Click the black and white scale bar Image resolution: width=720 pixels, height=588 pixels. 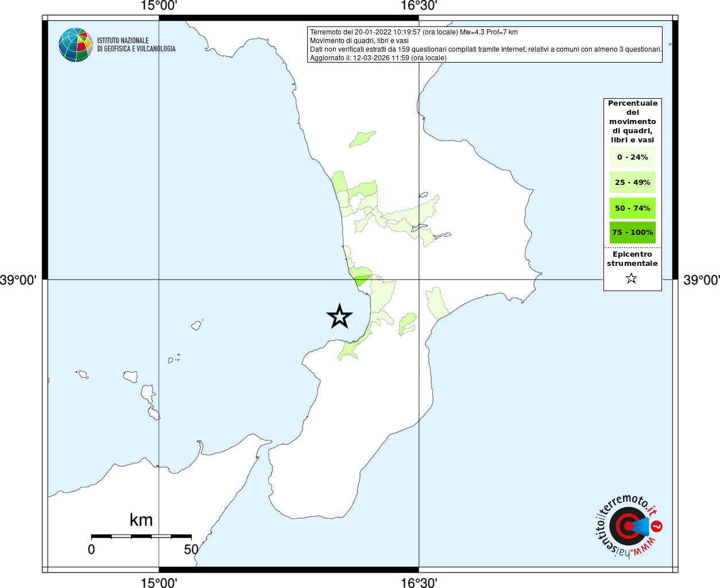141,536
